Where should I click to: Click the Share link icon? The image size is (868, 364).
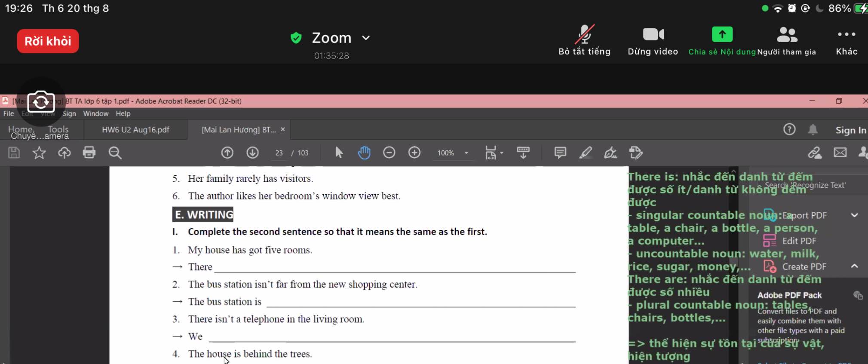coord(815,153)
